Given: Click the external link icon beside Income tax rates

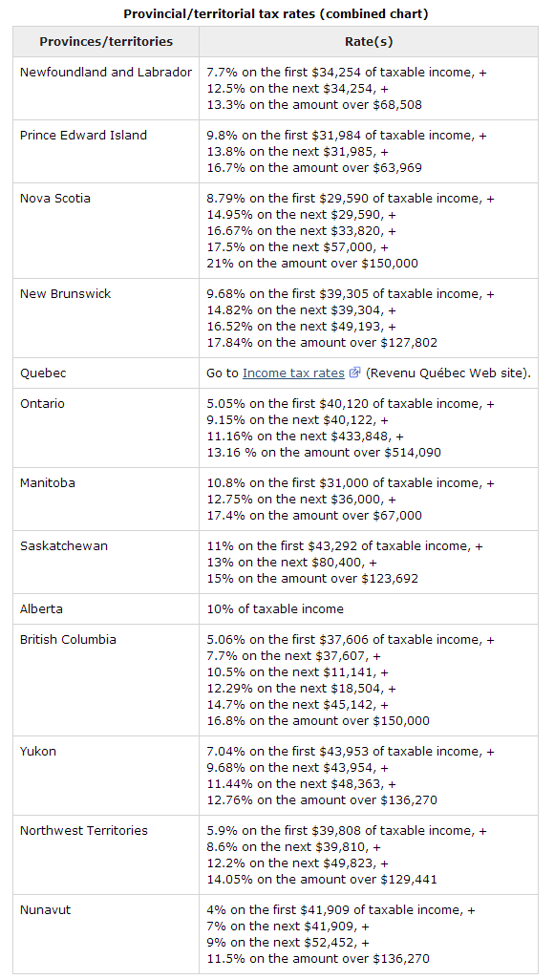Looking at the screenshot, I should coord(354,373).
